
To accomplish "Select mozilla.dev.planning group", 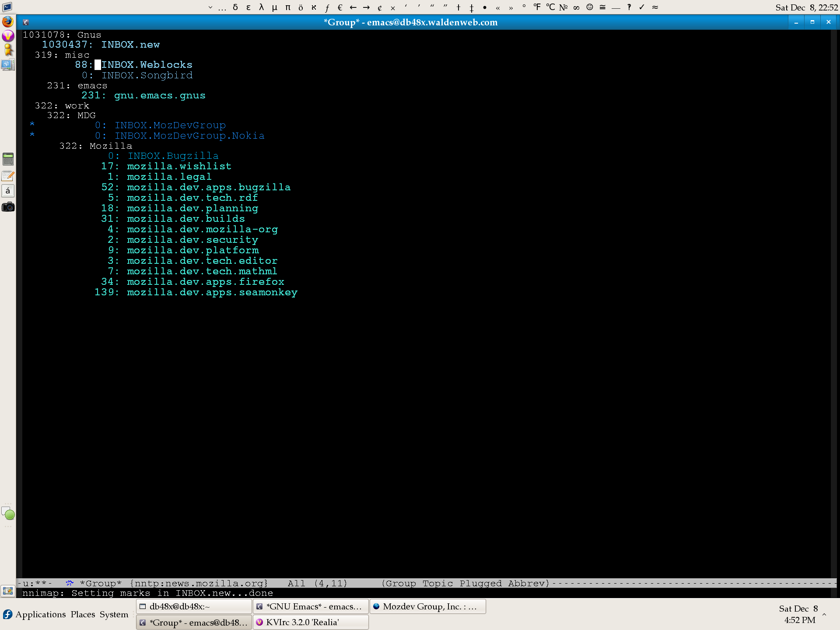I will point(180,208).
